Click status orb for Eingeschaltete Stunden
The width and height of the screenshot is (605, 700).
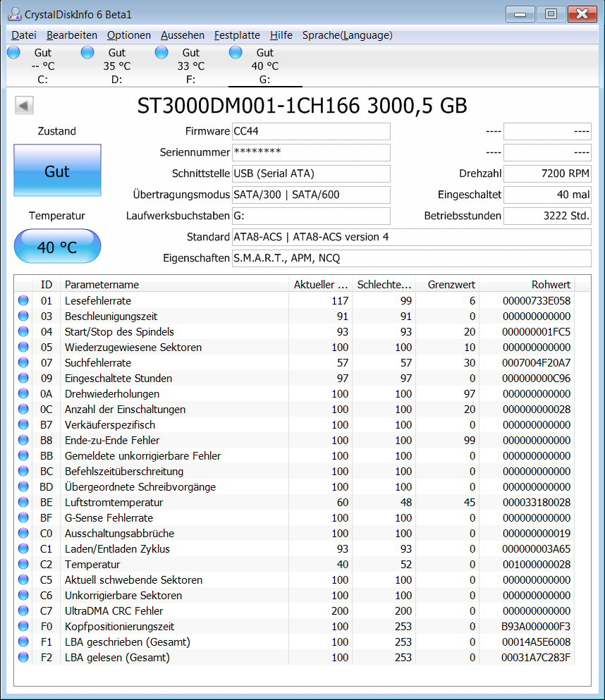23,378
